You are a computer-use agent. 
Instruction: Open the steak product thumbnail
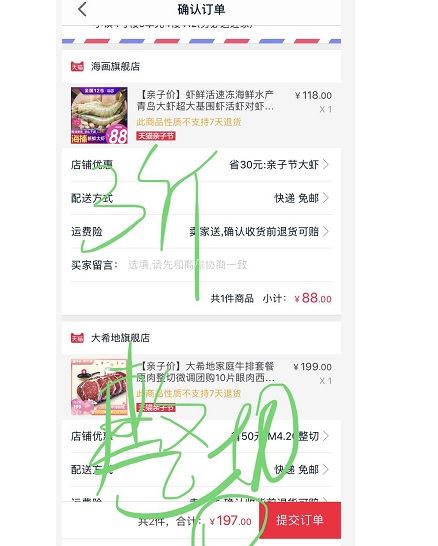coord(99,387)
